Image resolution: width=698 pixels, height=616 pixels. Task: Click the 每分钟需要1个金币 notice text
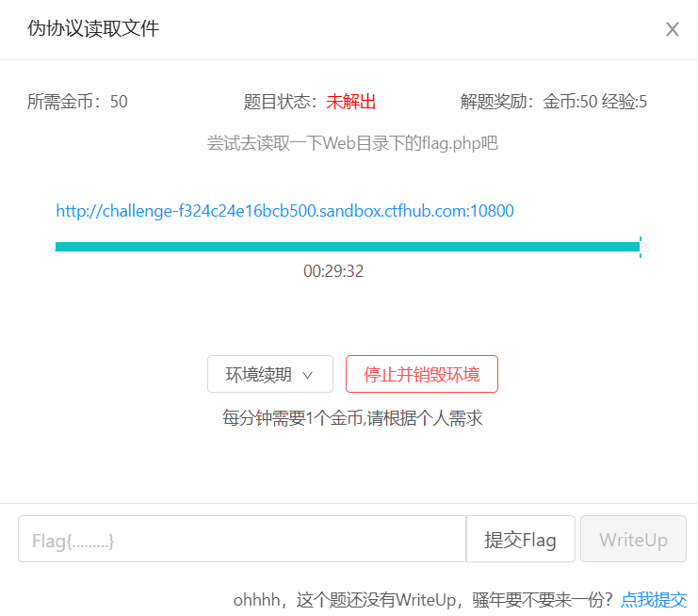tap(352, 418)
